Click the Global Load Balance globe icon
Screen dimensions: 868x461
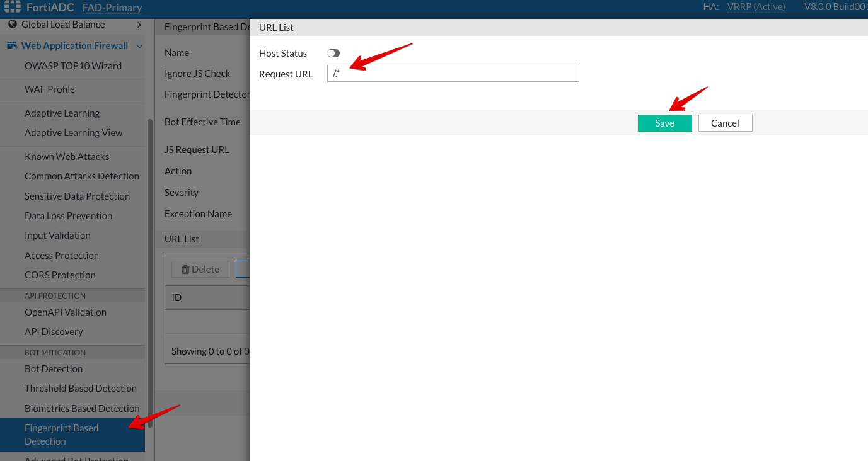coord(12,25)
